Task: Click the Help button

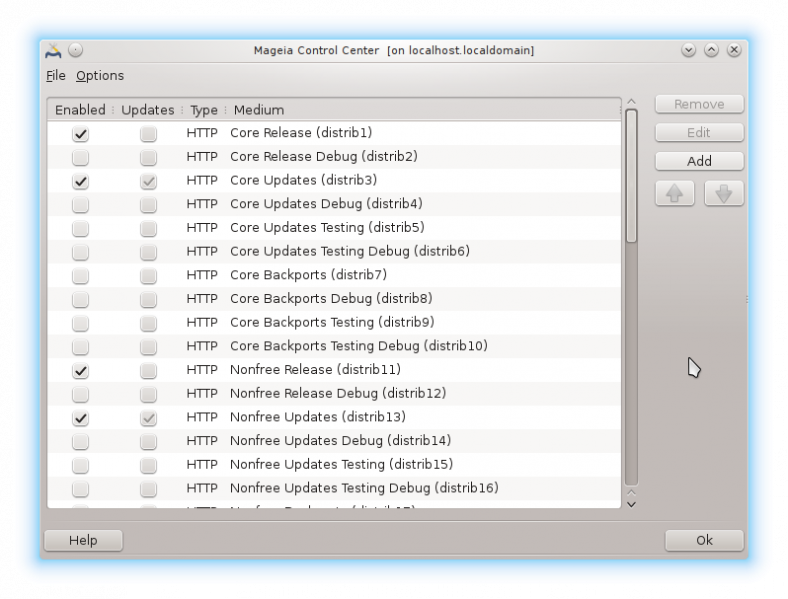Action: pos(83,540)
